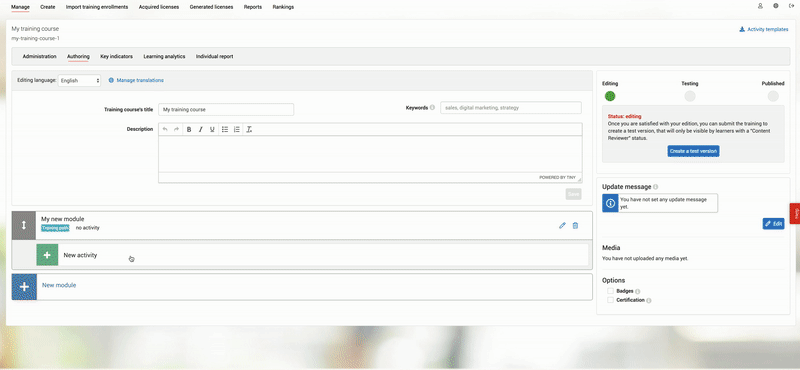Open Generated licenses menu
Screen dimensions: 800x370
pyautogui.click(x=211, y=7)
